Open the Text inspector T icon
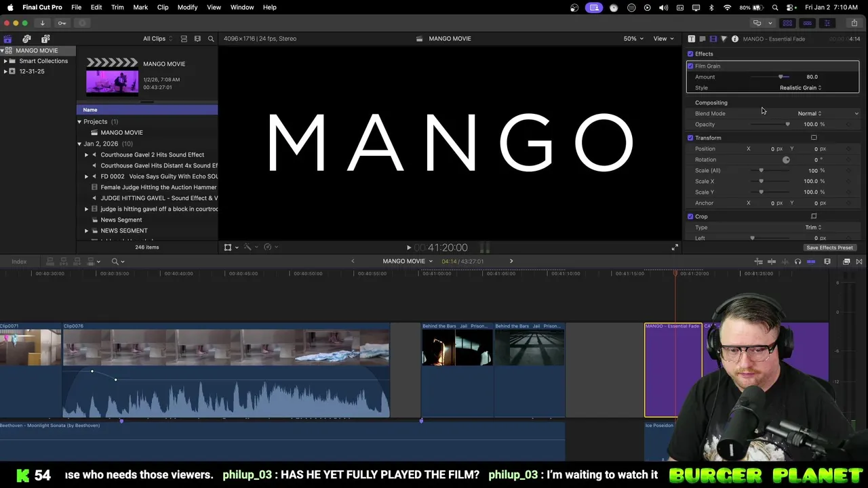This screenshot has width=868, height=488. (x=691, y=39)
